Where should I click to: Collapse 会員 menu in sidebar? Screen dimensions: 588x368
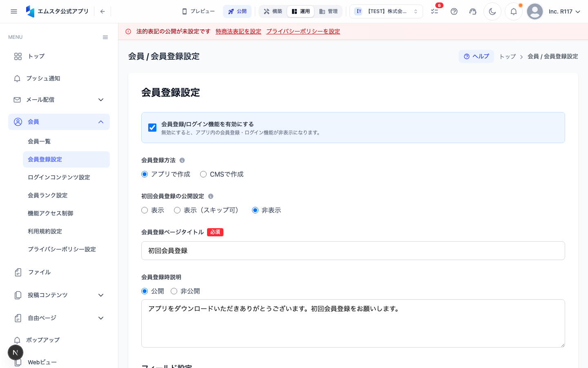point(59,122)
